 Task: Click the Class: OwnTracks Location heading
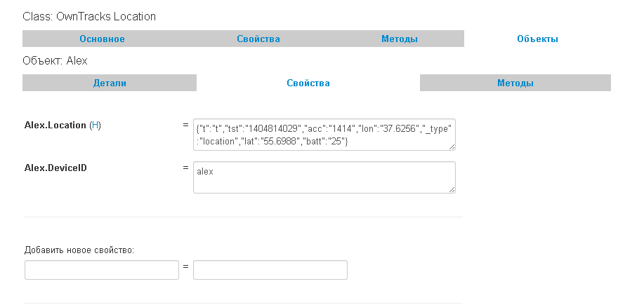click(x=89, y=16)
